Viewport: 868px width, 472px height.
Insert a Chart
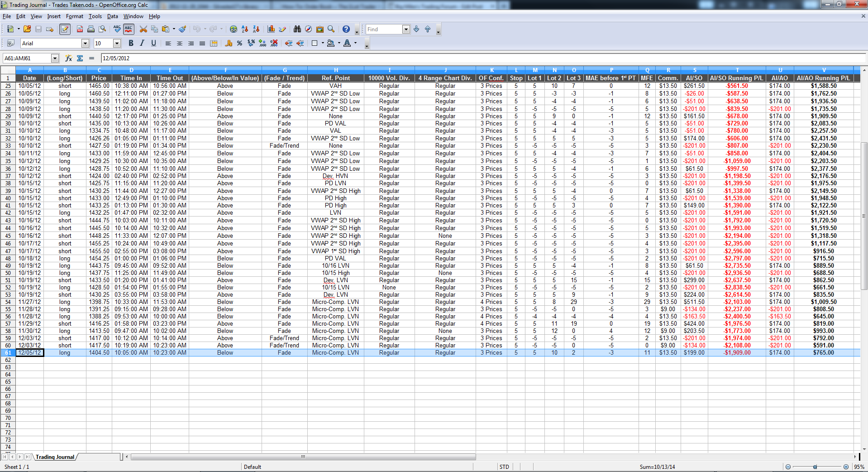[271, 29]
